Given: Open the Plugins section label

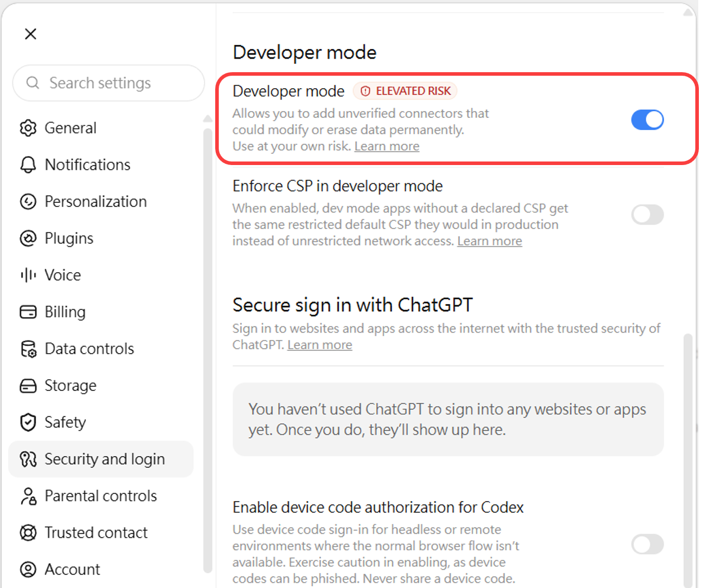Looking at the screenshot, I should click(69, 238).
